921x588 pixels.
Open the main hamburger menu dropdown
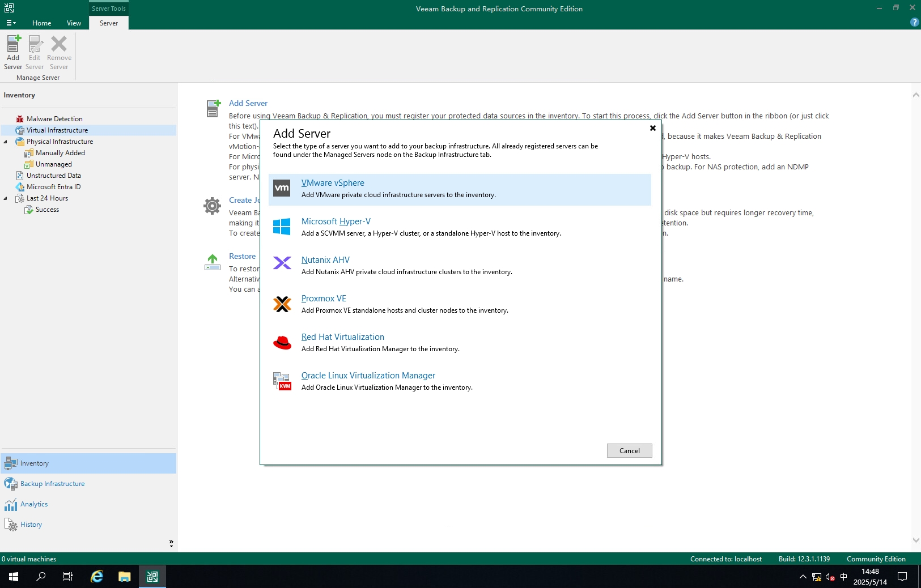pos(11,23)
